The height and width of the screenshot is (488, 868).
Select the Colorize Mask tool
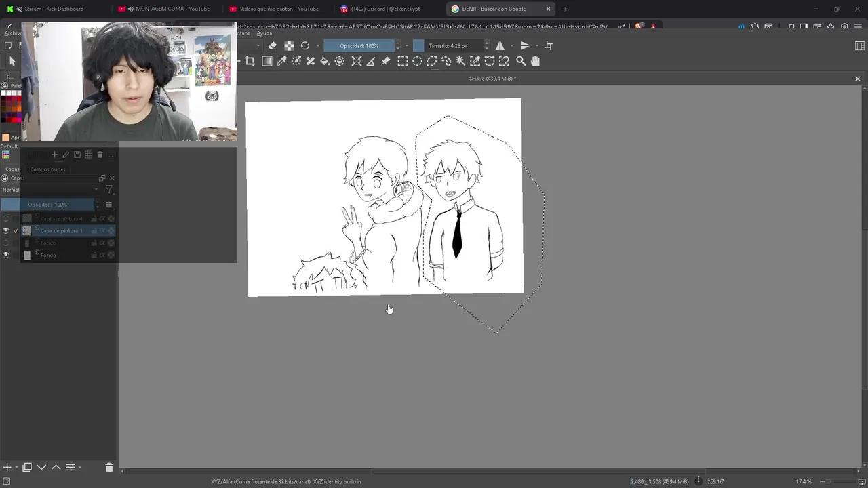point(296,61)
